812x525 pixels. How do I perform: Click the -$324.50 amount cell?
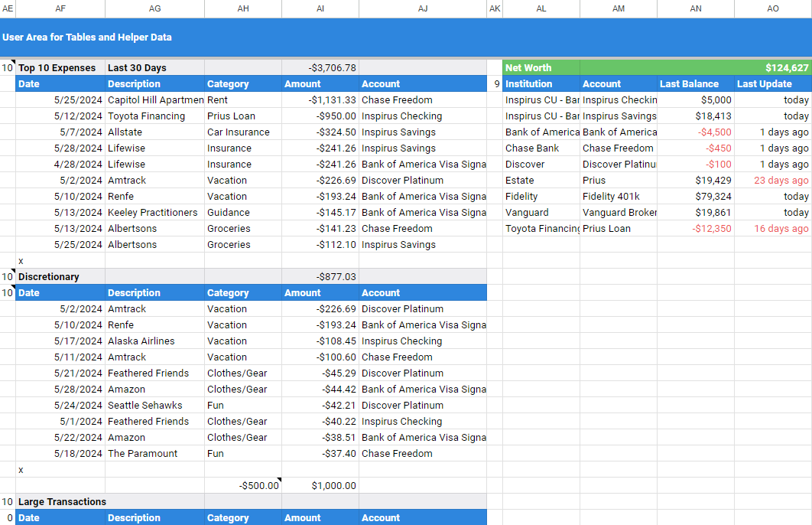[x=320, y=132]
